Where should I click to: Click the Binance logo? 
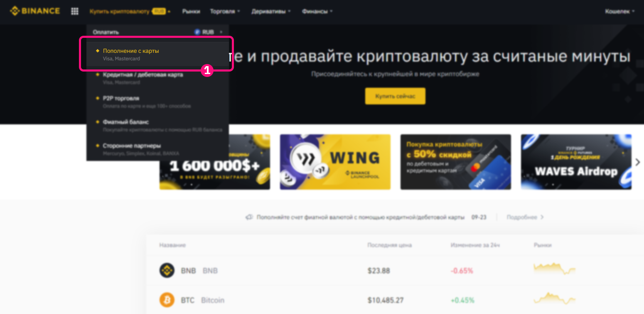pyautogui.click(x=35, y=11)
